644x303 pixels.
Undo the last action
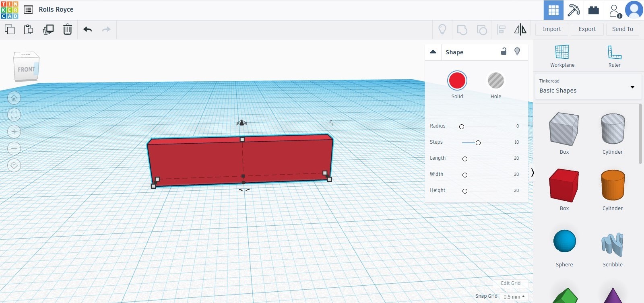click(x=87, y=29)
